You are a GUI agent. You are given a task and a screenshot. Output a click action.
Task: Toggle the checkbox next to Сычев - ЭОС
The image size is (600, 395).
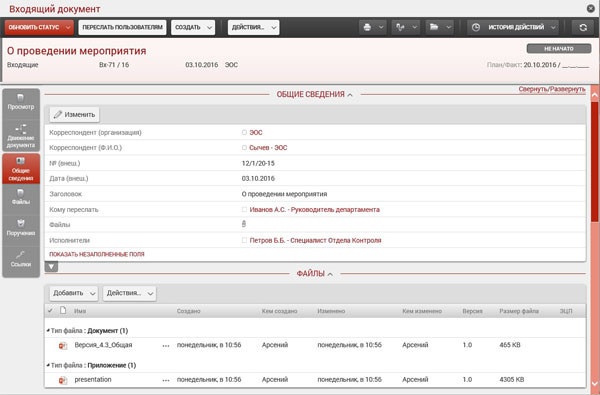point(244,148)
